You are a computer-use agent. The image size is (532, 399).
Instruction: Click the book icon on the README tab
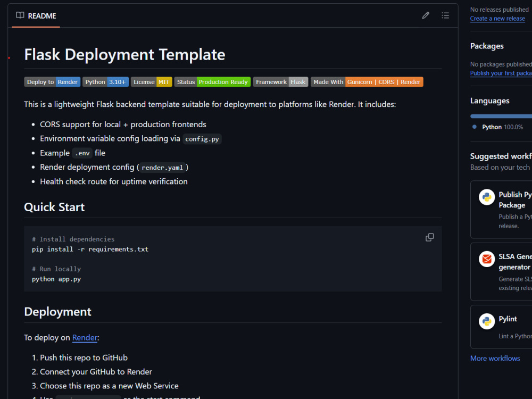[x=20, y=16]
